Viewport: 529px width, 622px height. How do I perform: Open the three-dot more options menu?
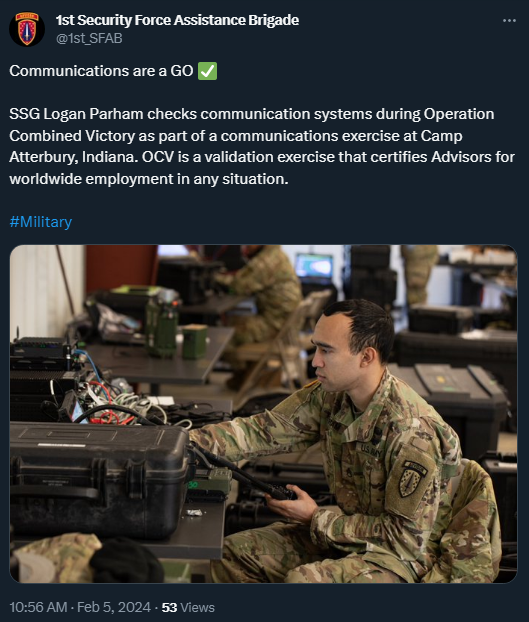[509, 20]
